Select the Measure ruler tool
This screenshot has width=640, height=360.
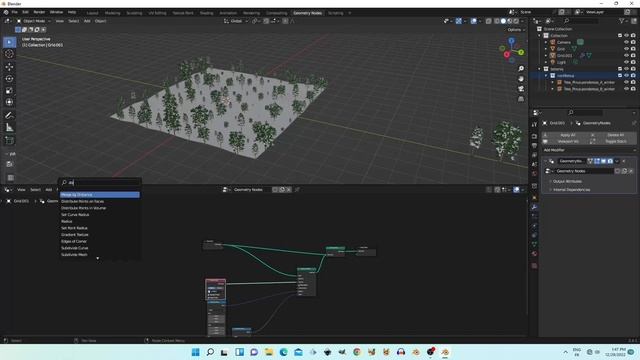9,127
